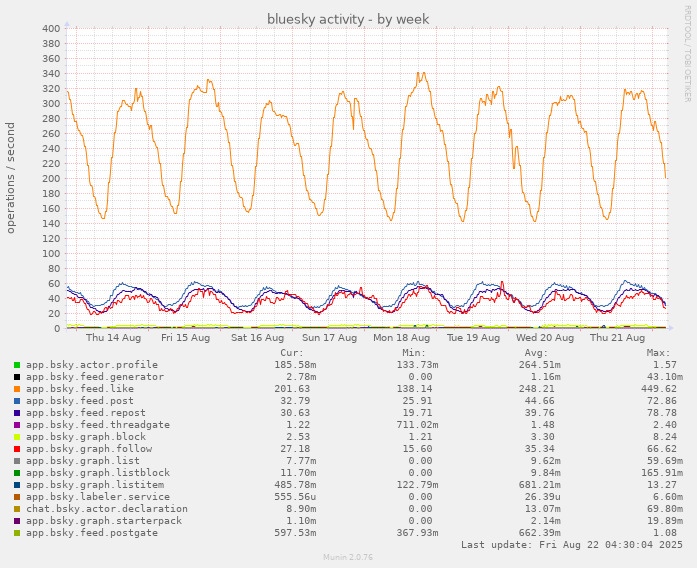697x568 pixels.
Task: Click the graph.block max value 8.24
Action: [x=665, y=437]
